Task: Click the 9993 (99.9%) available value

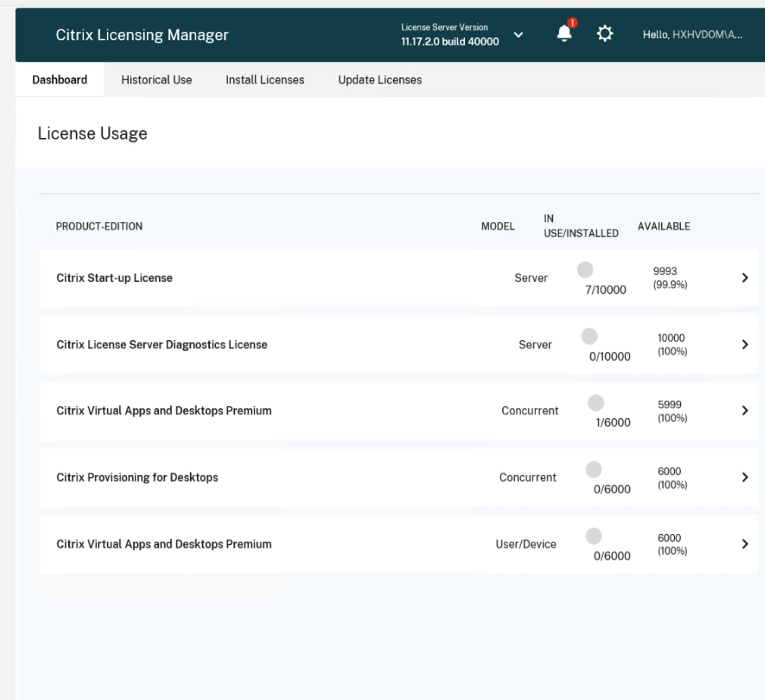Action: (670, 278)
